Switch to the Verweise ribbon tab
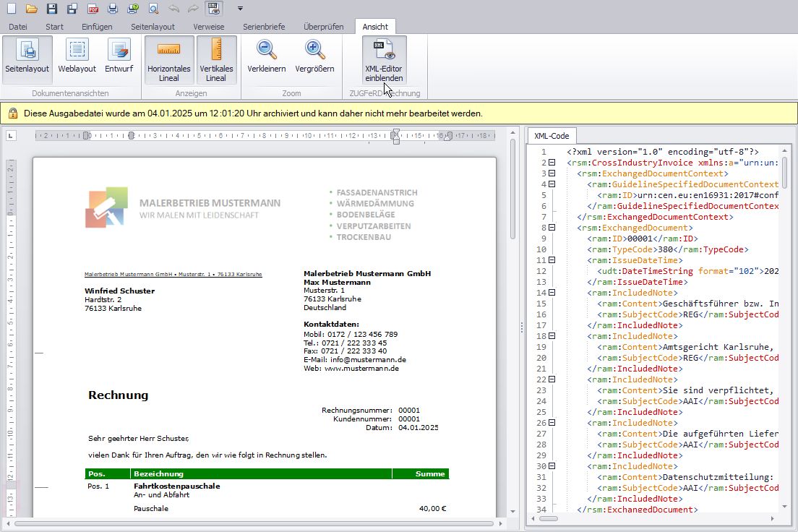Viewport: 798px width, 532px height. [209, 27]
